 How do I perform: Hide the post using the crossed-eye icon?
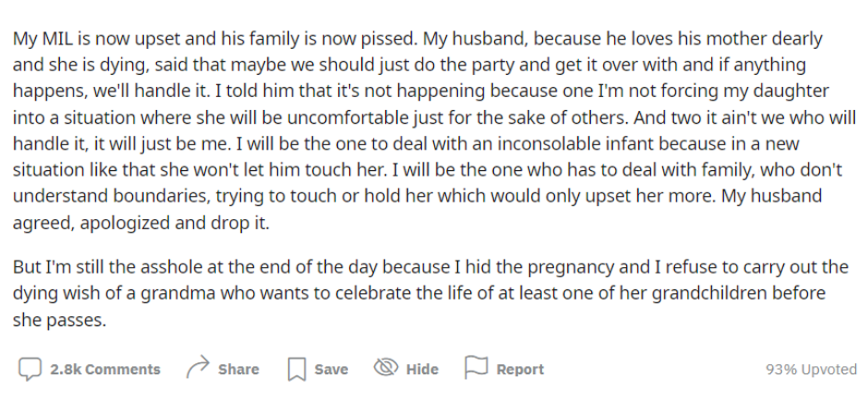click(x=386, y=367)
